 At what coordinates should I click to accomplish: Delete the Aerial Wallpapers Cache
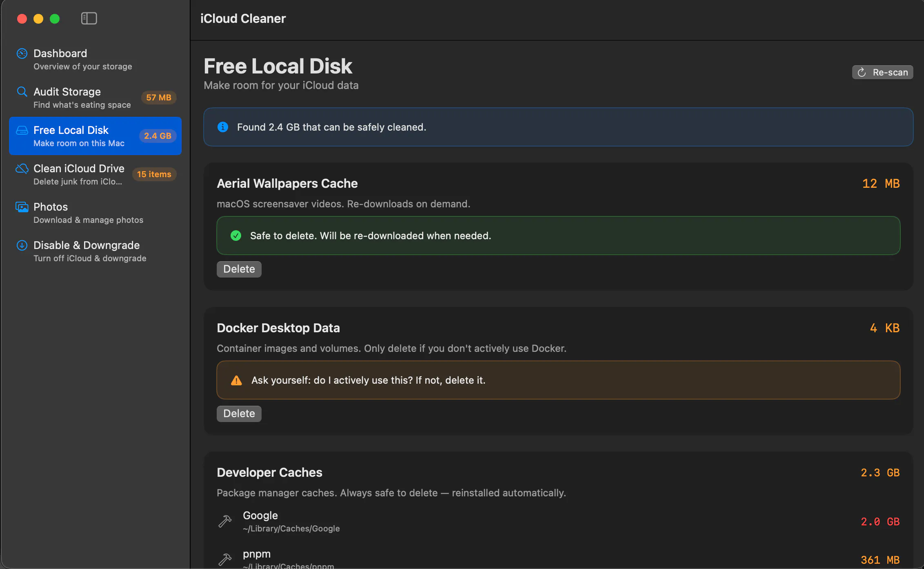coord(239,269)
